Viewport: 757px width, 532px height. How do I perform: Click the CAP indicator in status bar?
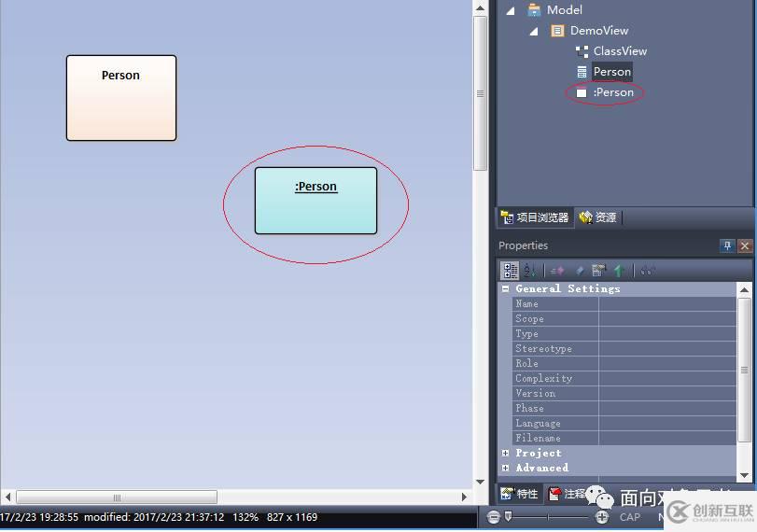[629, 517]
